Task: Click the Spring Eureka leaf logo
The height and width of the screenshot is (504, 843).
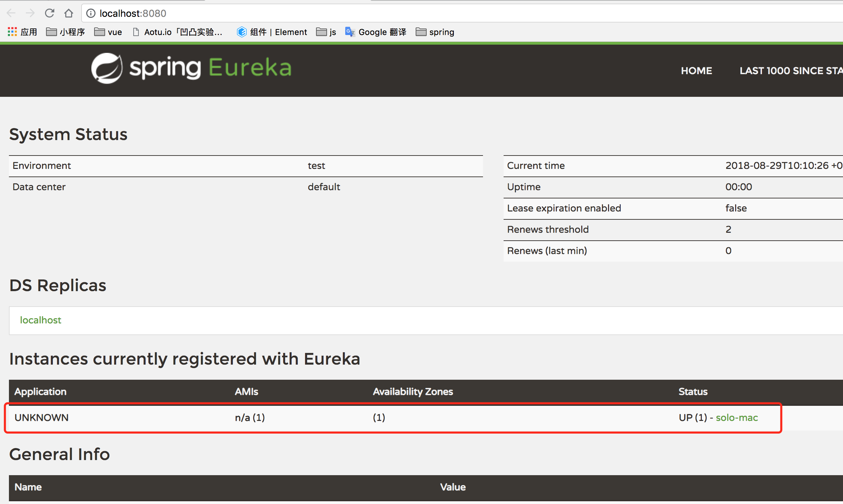Action: pos(107,68)
